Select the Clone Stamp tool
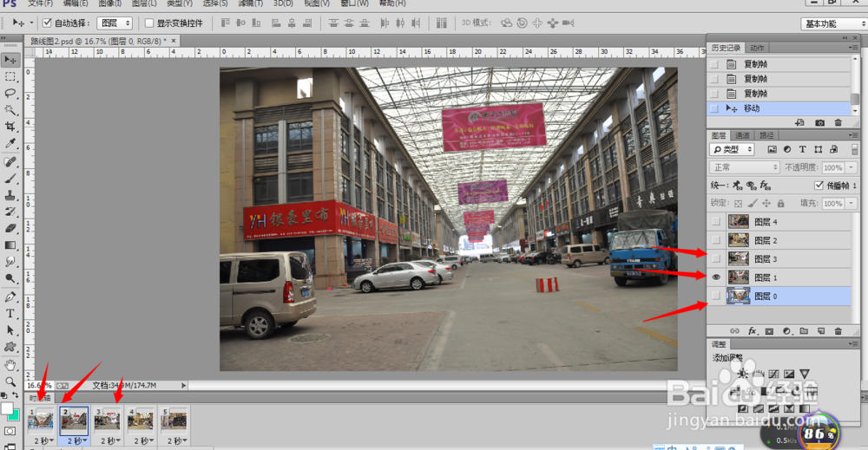 (10, 195)
